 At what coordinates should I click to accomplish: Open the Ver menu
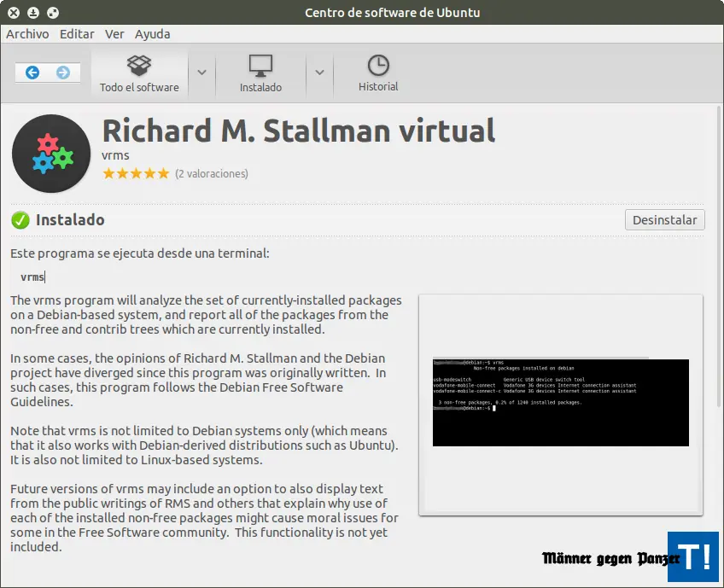(x=114, y=34)
